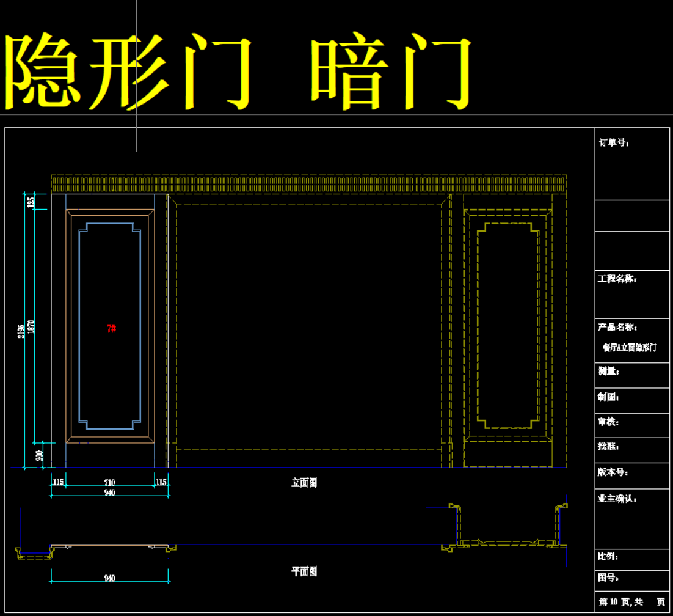The image size is (673, 616).
Task: Select the 710 door width dimension
Action: click(x=109, y=483)
